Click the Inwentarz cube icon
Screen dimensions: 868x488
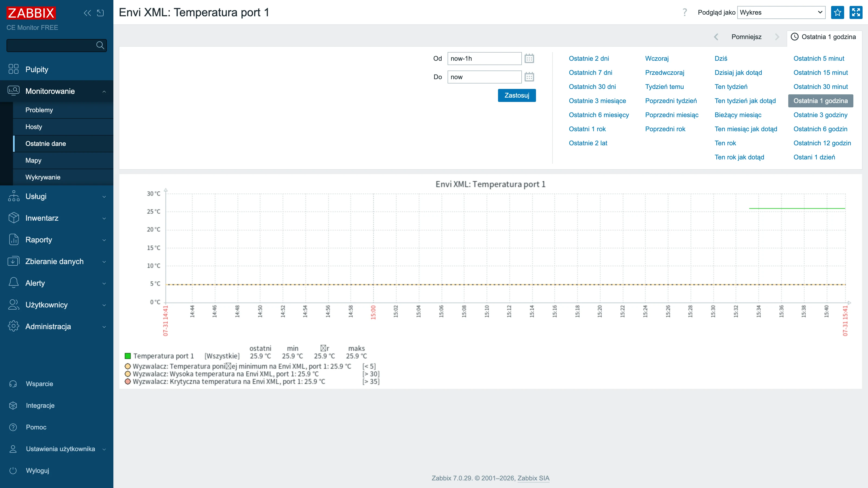(14, 218)
